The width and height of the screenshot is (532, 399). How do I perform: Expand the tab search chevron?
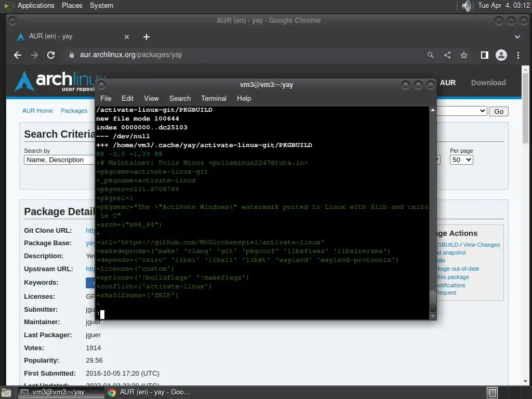(517, 37)
